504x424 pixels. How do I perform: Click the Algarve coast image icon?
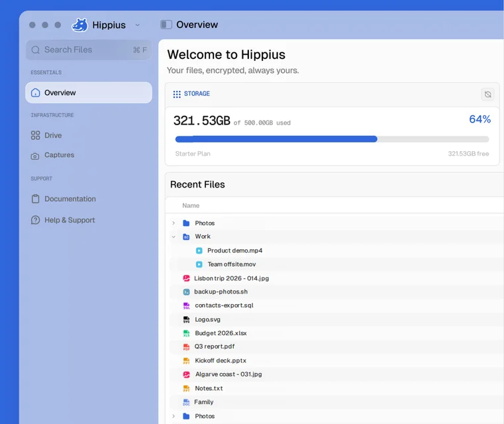(x=186, y=374)
